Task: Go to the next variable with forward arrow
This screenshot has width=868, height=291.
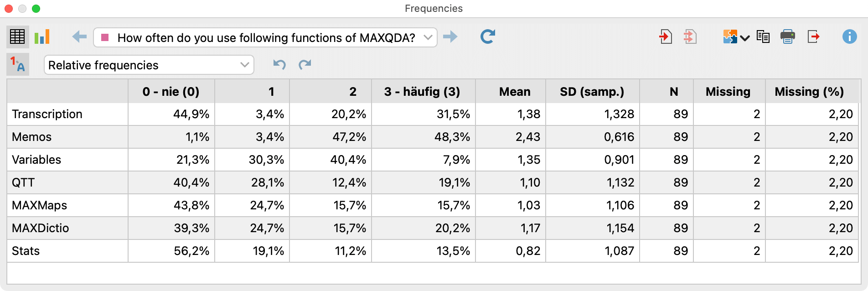Action: [x=450, y=36]
